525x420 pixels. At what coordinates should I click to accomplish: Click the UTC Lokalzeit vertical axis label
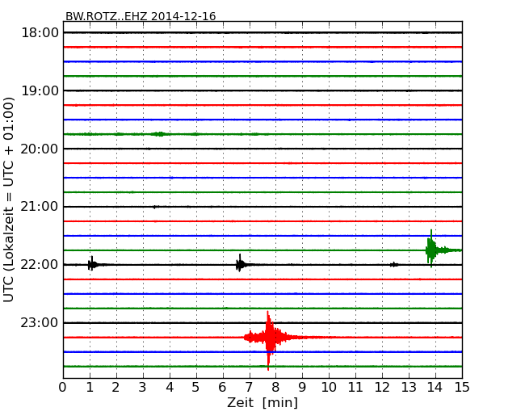tap(9, 199)
